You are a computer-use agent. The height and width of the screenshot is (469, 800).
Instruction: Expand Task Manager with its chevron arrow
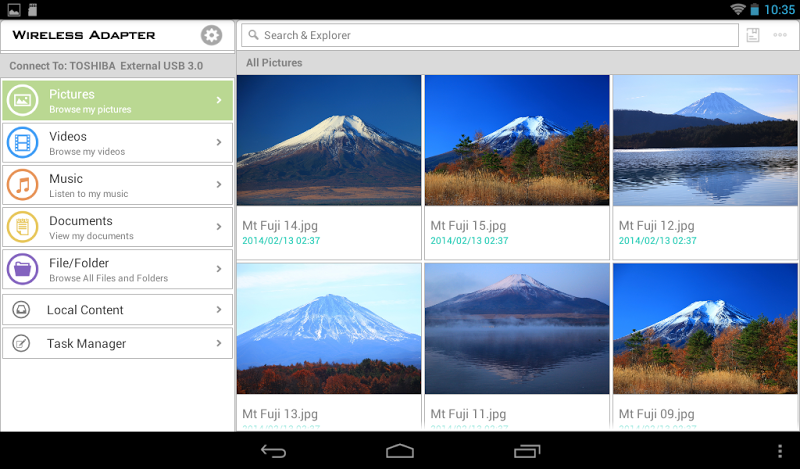tap(219, 343)
